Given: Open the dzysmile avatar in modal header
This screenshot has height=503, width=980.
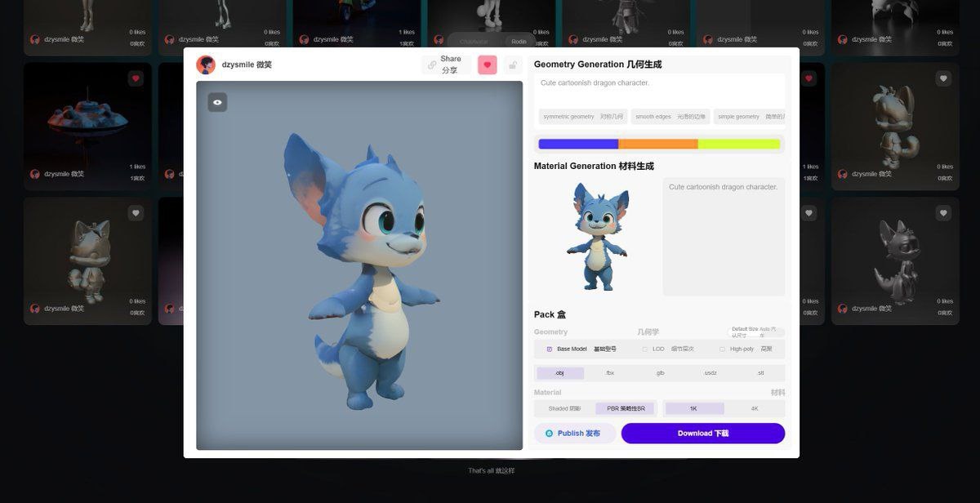Looking at the screenshot, I should click(206, 65).
